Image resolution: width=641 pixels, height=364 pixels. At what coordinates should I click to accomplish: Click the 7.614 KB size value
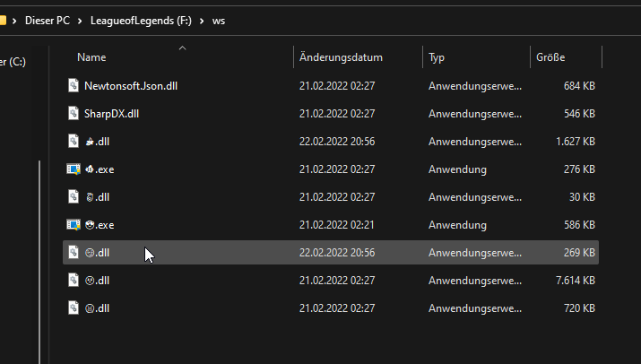(x=576, y=281)
